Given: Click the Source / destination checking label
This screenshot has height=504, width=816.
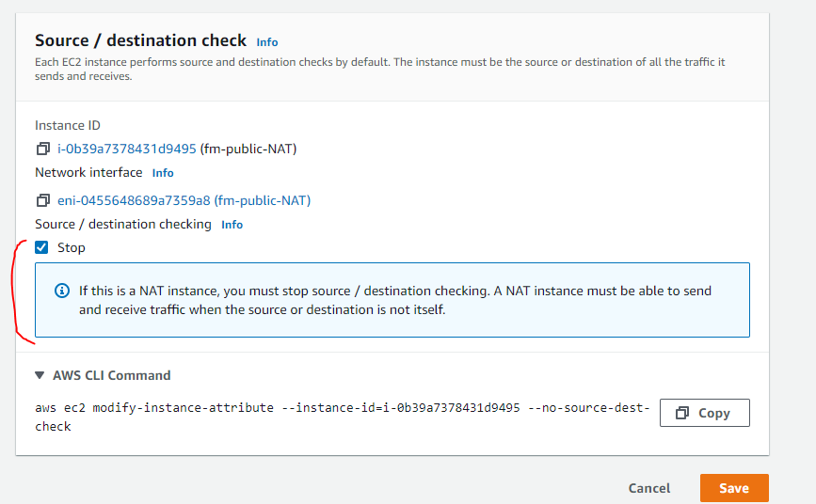Looking at the screenshot, I should (x=123, y=225).
